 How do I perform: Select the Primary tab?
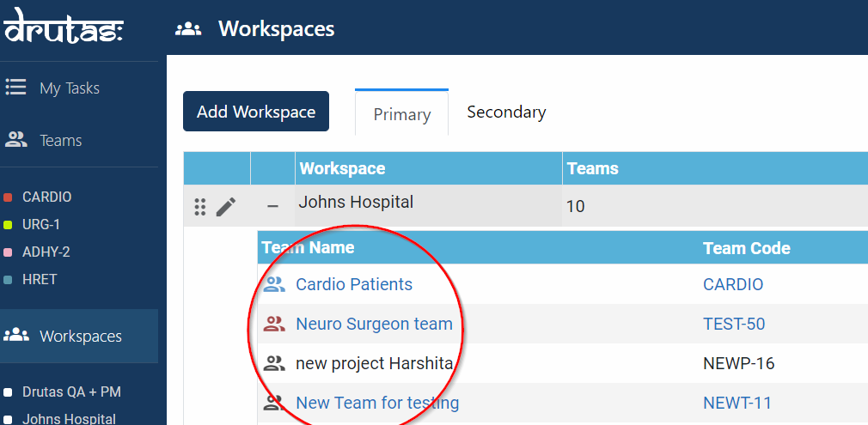click(x=401, y=114)
